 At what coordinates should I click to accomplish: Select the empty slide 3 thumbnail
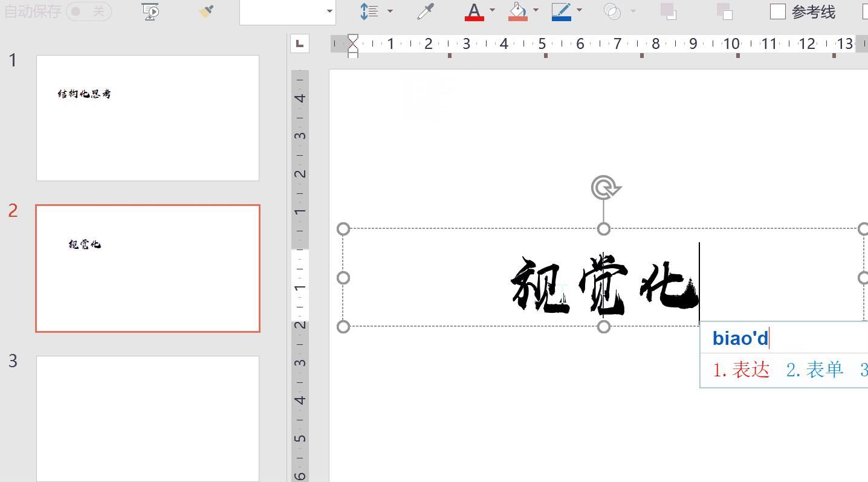(x=147, y=418)
